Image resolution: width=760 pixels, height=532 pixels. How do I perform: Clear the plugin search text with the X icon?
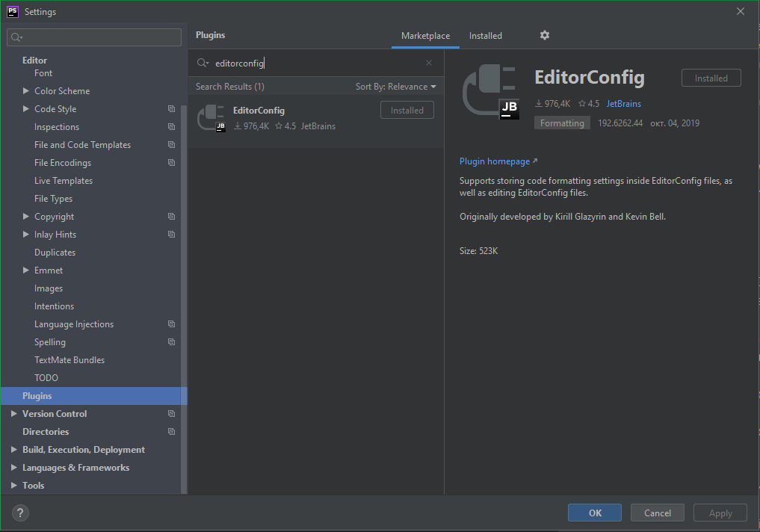point(429,63)
